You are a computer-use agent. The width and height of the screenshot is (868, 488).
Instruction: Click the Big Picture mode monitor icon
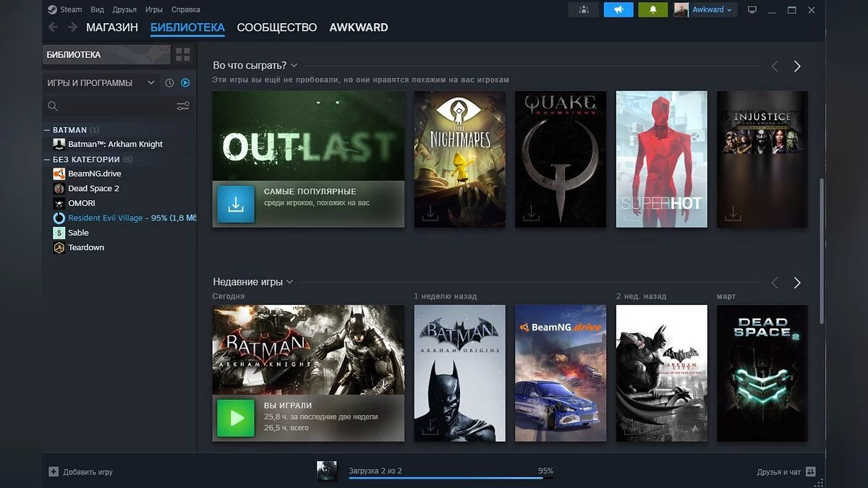point(752,9)
